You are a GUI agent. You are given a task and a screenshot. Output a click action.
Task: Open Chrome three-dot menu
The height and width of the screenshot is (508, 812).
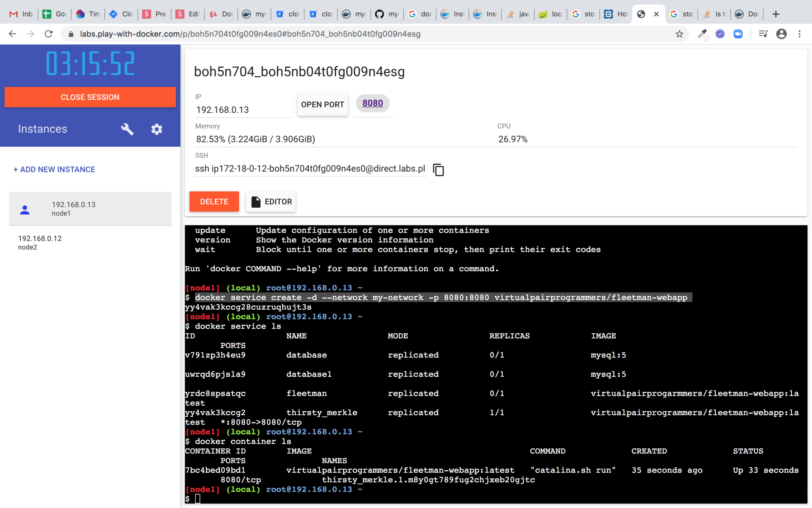pos(800,34)
